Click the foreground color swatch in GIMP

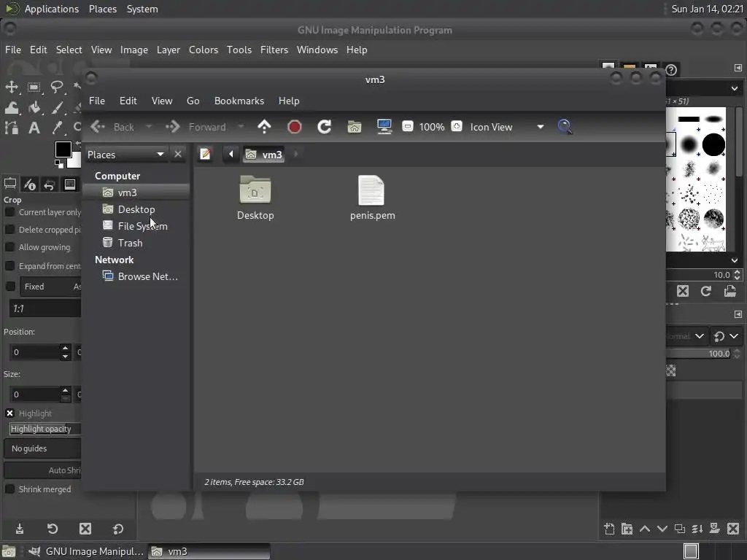tap(63, 149)
